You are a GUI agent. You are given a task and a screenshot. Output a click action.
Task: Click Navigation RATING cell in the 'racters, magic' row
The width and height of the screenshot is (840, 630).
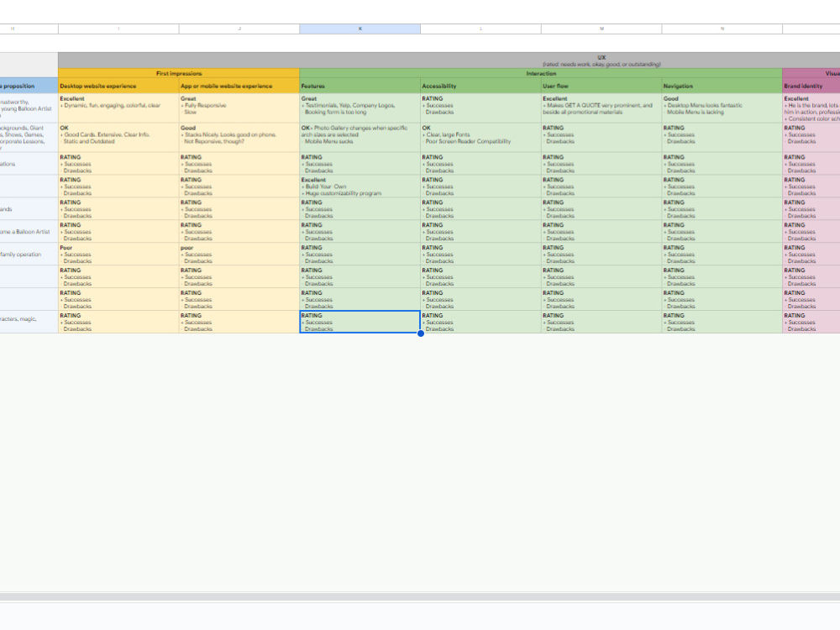(722, 322)
